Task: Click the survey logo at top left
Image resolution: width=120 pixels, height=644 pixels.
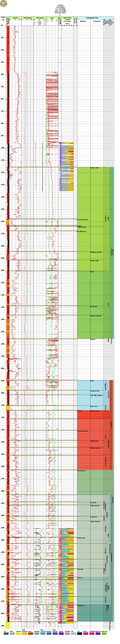Action: pyautogui.click(x=4, y=4)
